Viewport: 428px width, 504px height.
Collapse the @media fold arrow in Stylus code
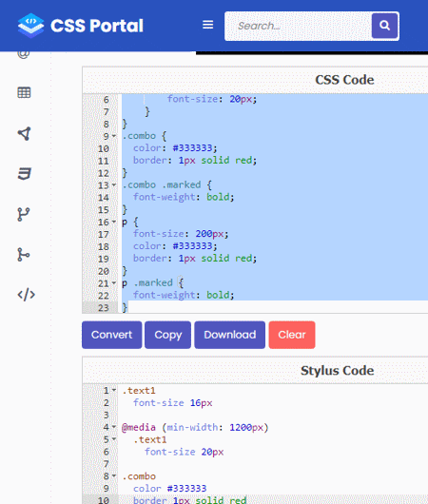point(114,427)
